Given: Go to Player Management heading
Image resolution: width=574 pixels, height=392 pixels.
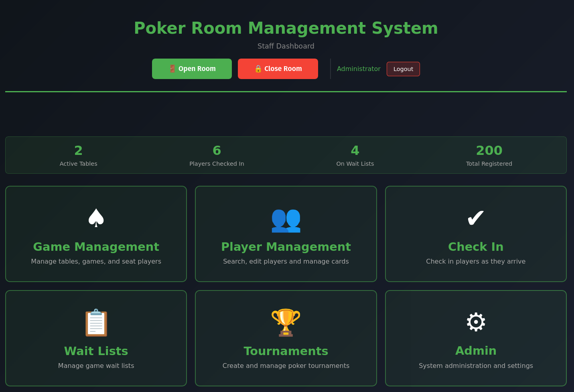Looking at the screenshot, I should coord(286,247).
